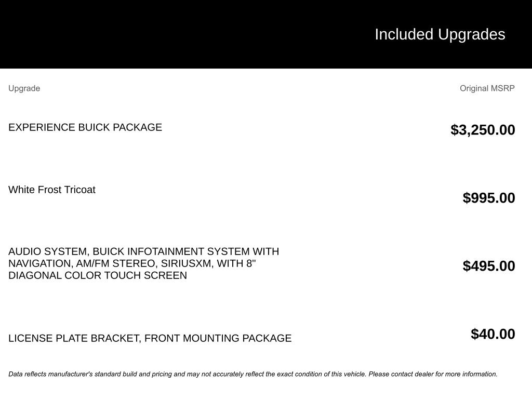Click the Original MSRP column header
532x399 pixels.
tap(487, 88)
